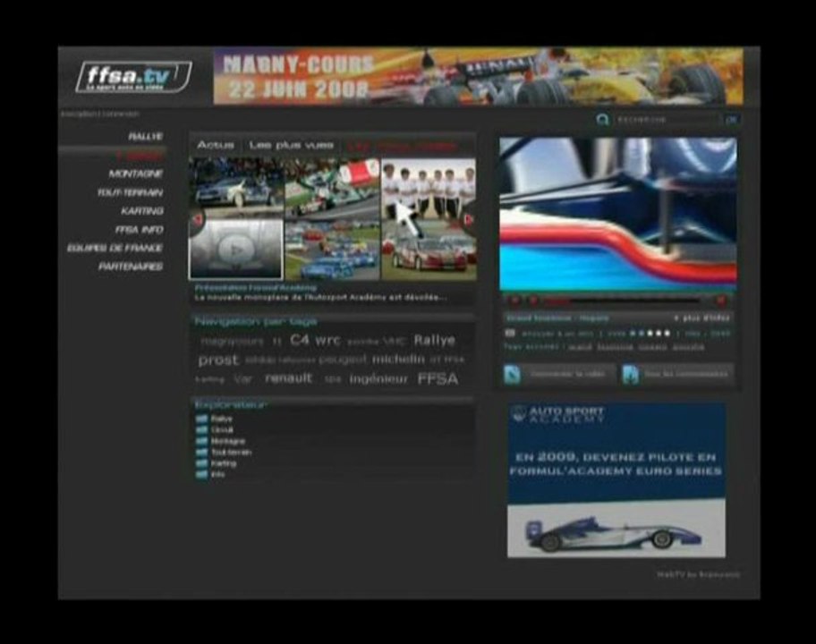The height and width of the screenshot is (644, 816).
Task: Open the Montagne menu section
Action: coord(136,174)
